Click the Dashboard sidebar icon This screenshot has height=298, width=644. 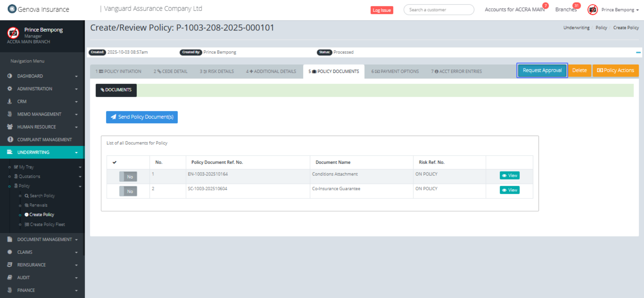pyautogui.click(x=10, y=76)
